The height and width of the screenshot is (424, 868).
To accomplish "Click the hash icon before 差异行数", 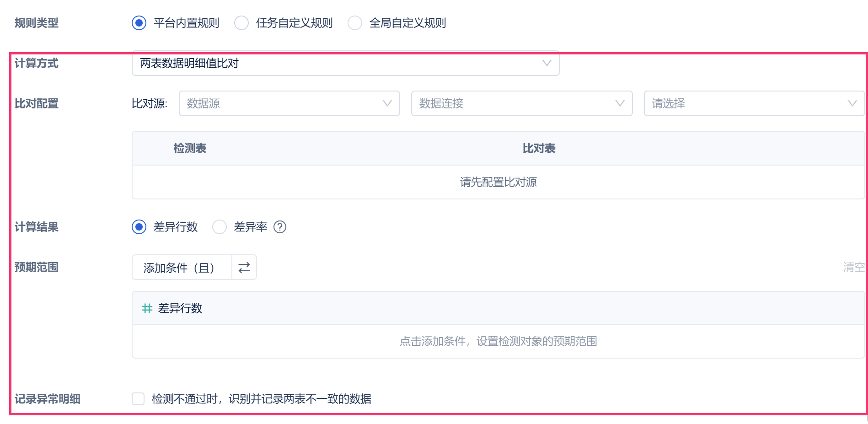I will pos(147,308).
